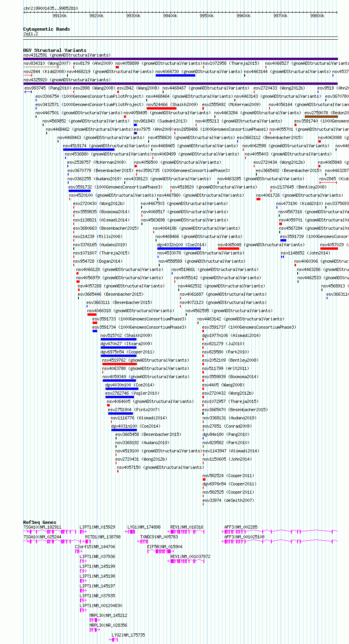Click the blue bar under dgv6975n54
Image resolution: width=349 pixels, height=644 pixels.
pos(119,355)
